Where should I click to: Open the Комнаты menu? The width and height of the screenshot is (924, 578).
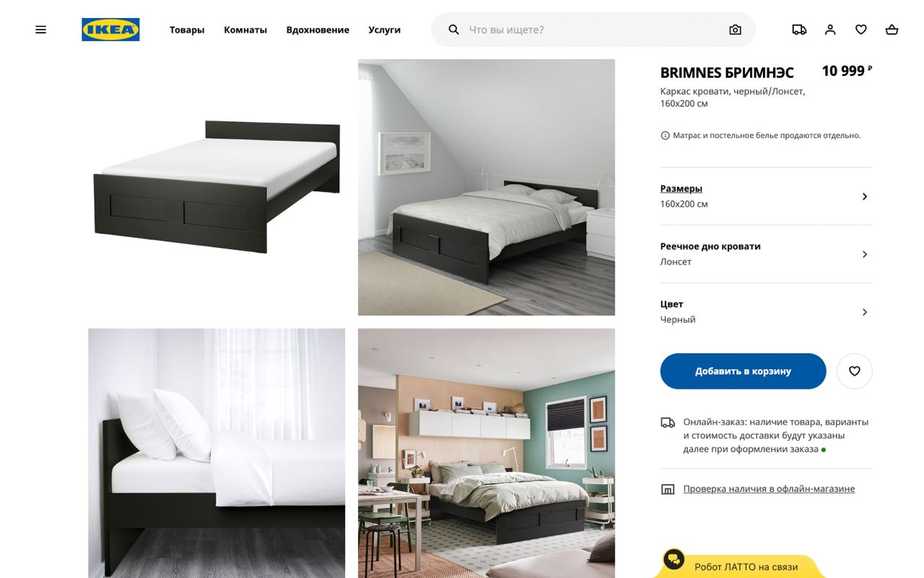click(245, 30)
